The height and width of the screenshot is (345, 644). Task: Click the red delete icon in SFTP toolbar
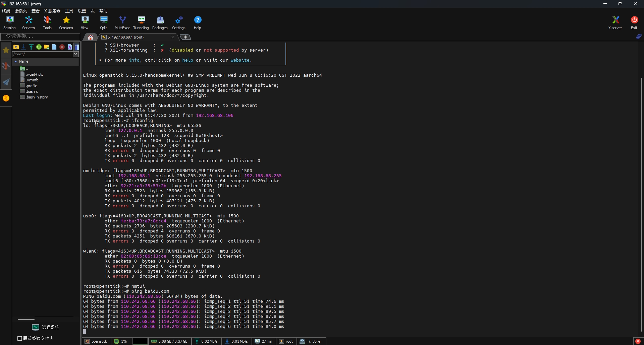pyautogui.click(x=62, y=47)
